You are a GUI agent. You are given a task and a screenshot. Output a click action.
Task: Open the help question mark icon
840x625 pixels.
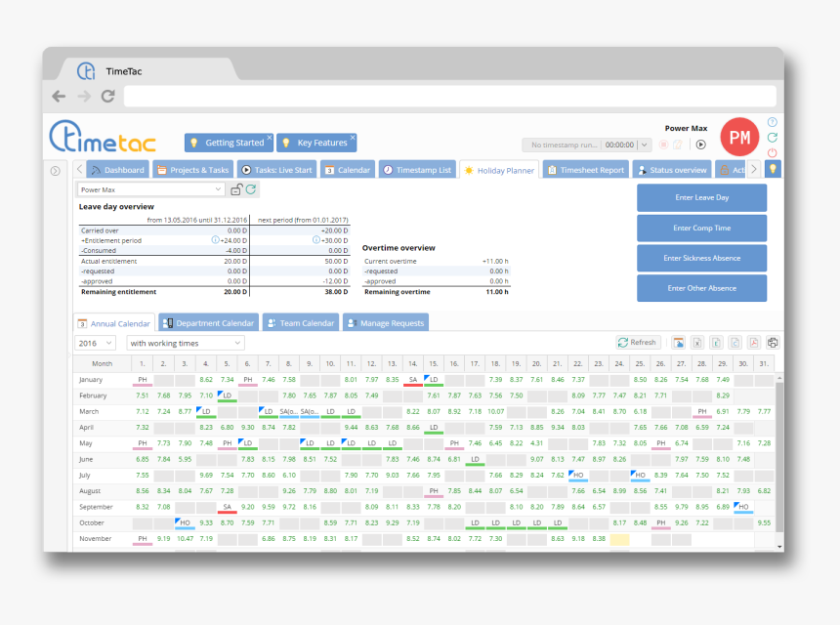point(773,122)
